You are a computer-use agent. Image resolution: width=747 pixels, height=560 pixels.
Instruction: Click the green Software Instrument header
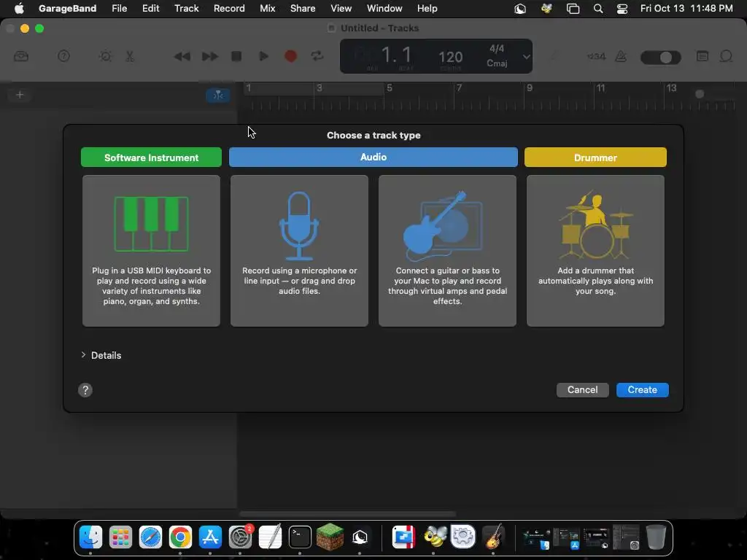[151, 157]
